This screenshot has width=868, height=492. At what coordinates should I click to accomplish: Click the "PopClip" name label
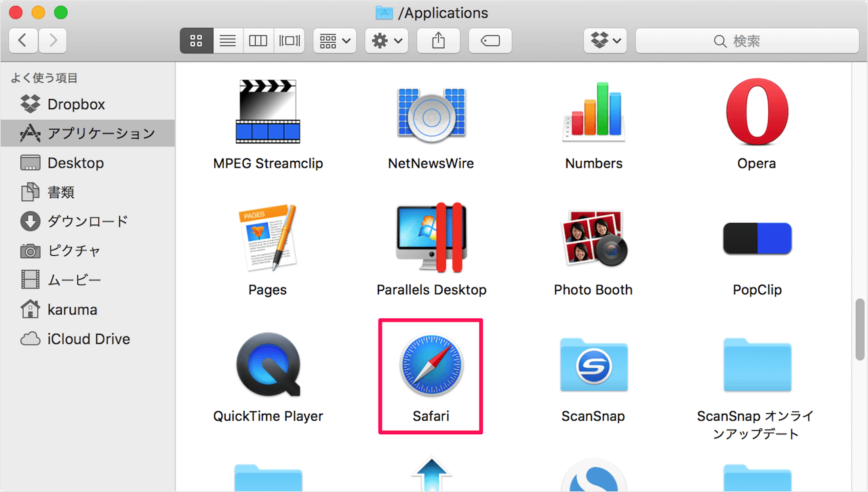[757, 290]
